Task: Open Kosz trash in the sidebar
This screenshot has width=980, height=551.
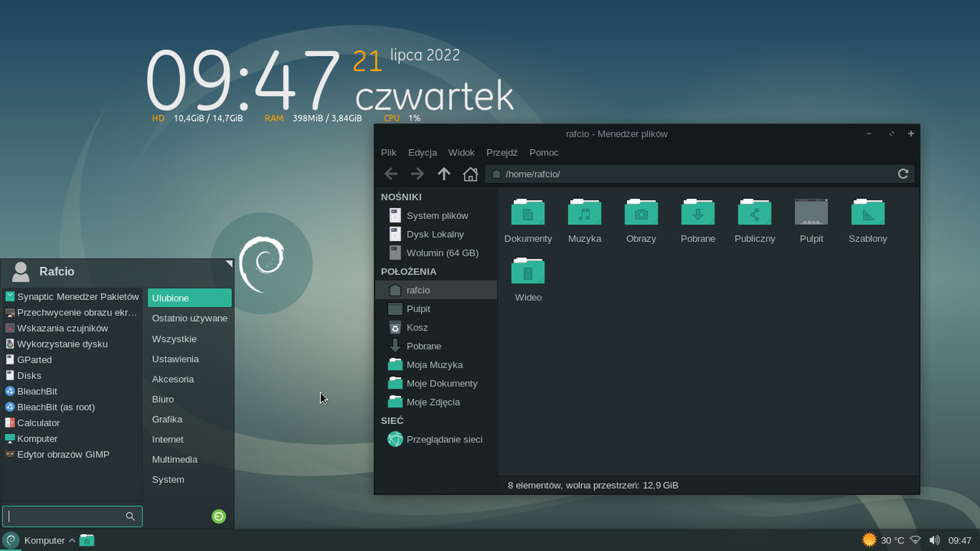Action: point(436,328)
